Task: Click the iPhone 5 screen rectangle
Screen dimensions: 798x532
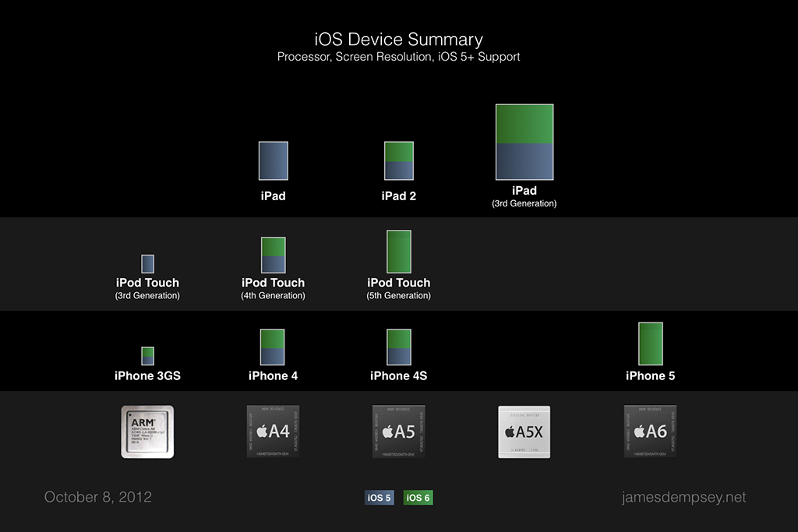Action: click(x=651, y=344)
